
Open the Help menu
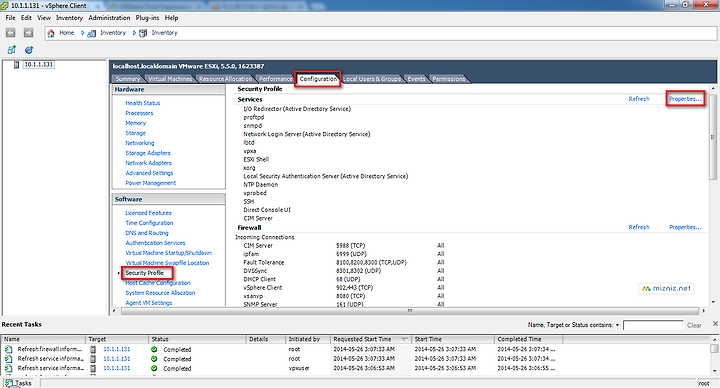[171, 17]
